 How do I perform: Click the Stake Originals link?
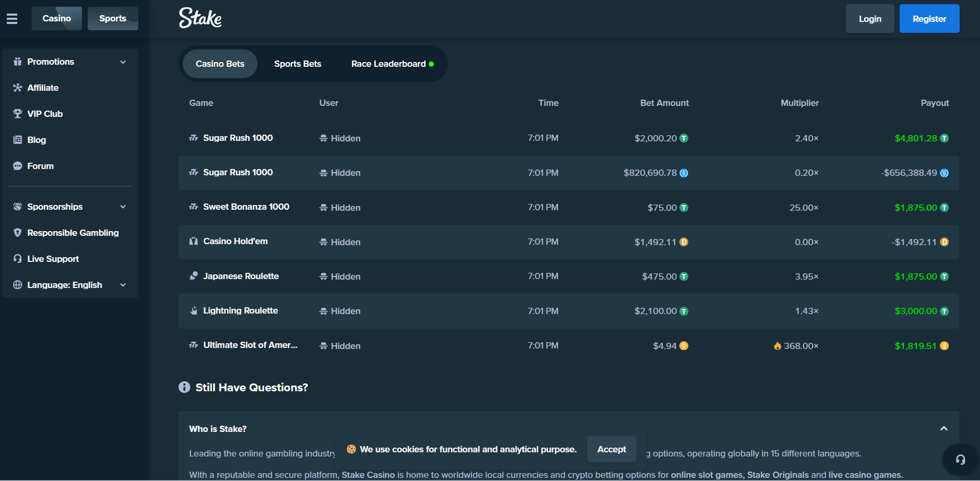tap(778, 475)
